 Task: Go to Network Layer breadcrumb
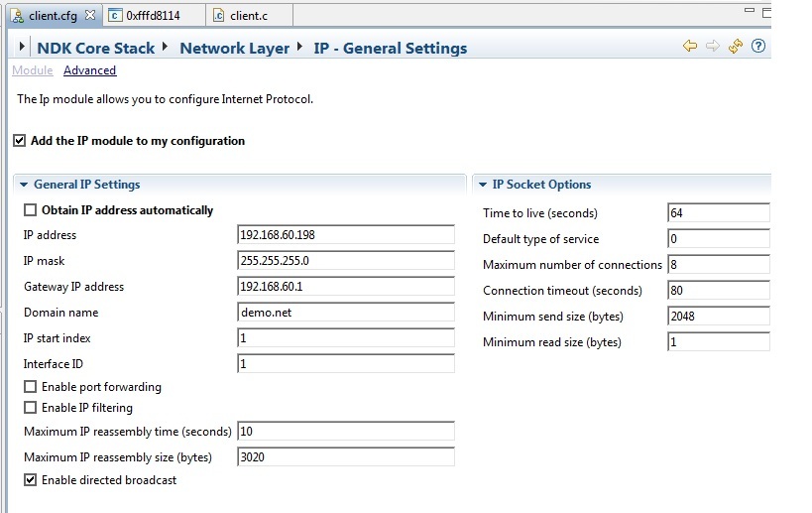[235, 49]
